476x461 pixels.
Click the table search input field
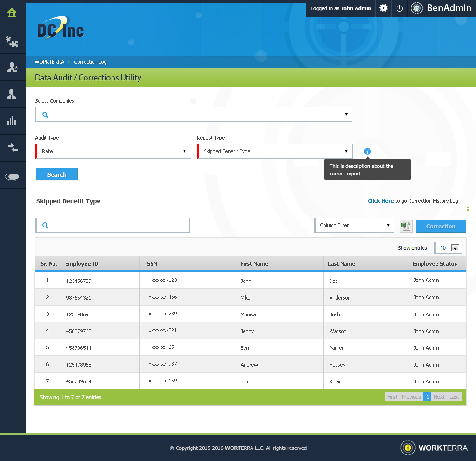coord(112,225)
